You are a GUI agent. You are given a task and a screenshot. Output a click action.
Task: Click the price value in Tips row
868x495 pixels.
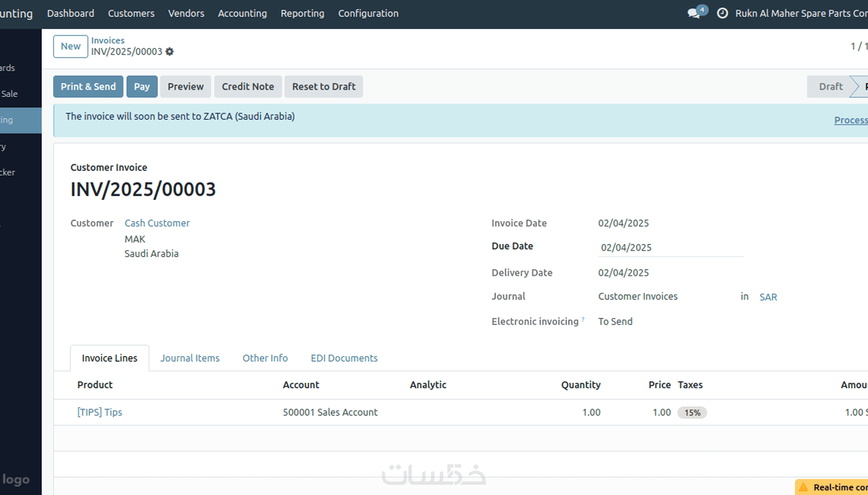pos(662,412)
